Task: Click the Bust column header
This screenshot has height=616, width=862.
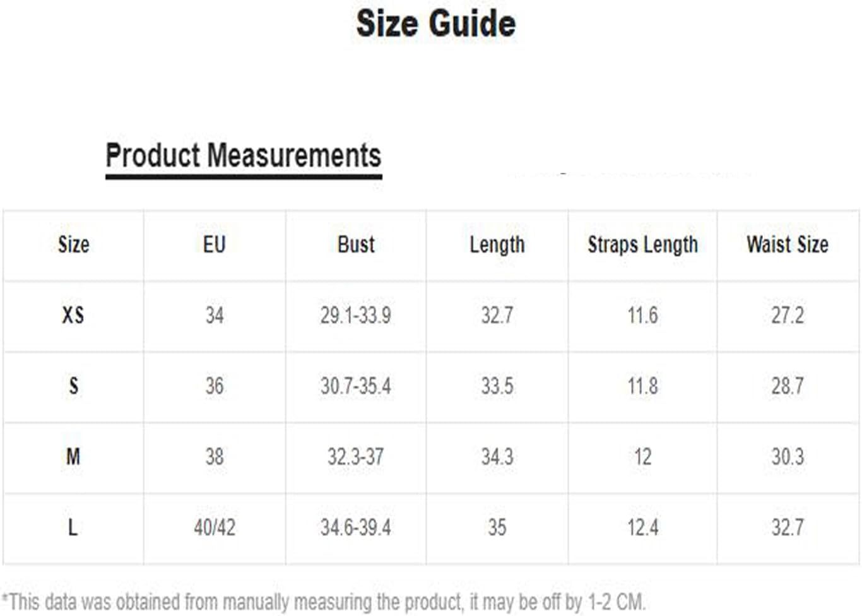Action: pos(356,244)
